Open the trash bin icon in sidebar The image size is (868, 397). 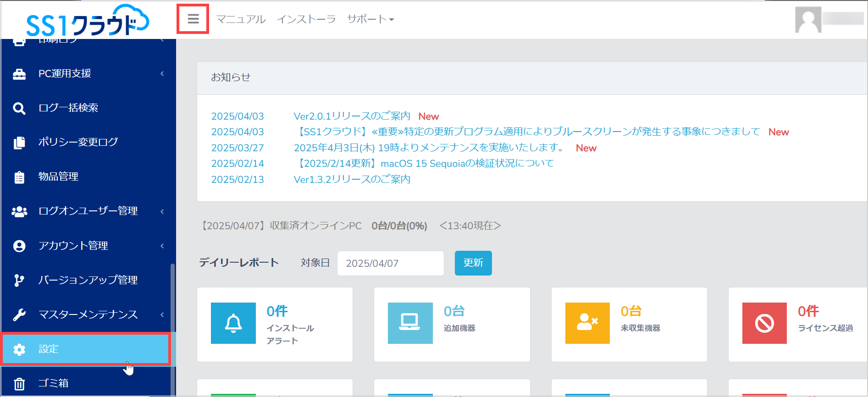pos(19,384)
